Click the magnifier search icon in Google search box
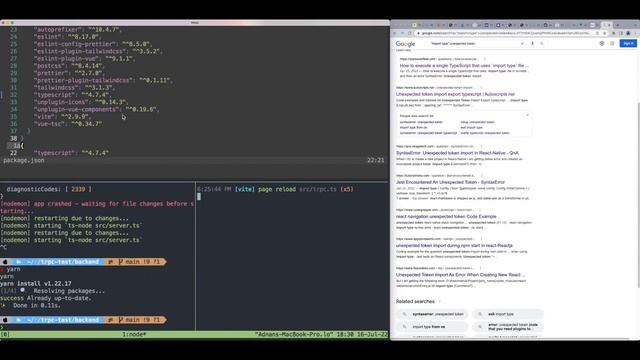The width and height of the screenshot is (640, 360). [542, 44]
